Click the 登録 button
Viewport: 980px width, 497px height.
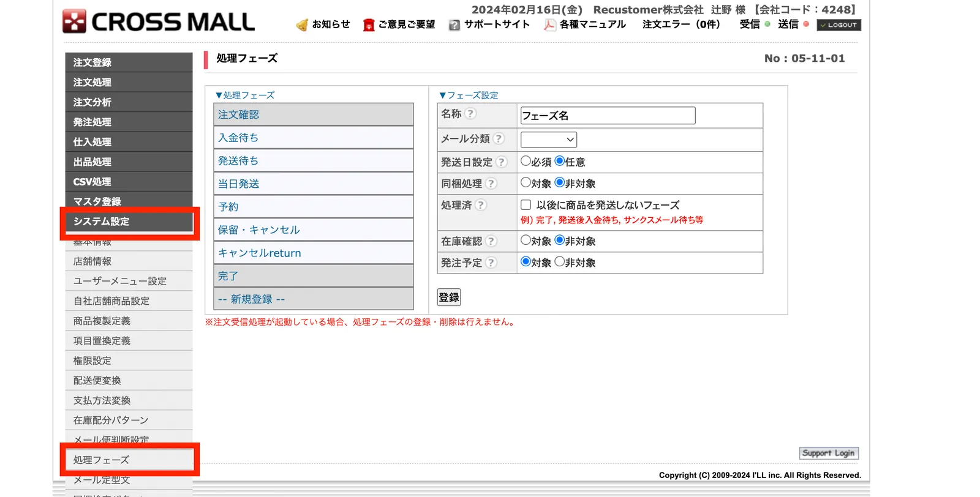pos(449,297)
